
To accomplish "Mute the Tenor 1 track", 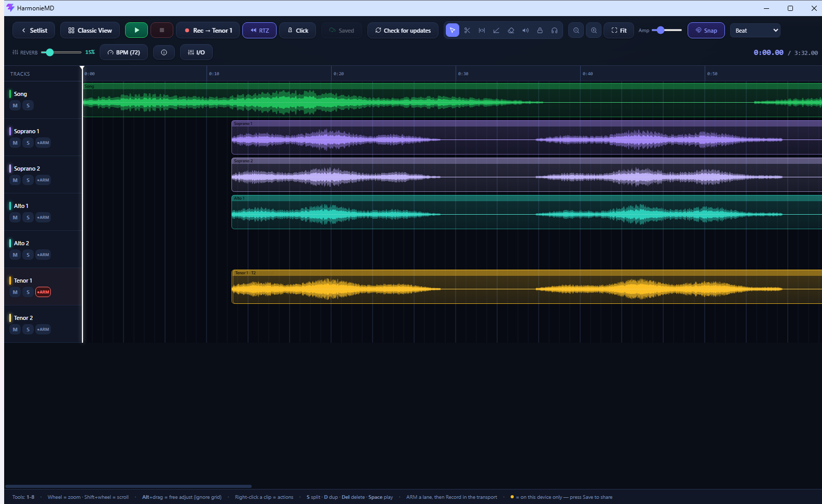I will tap(15, 292).
